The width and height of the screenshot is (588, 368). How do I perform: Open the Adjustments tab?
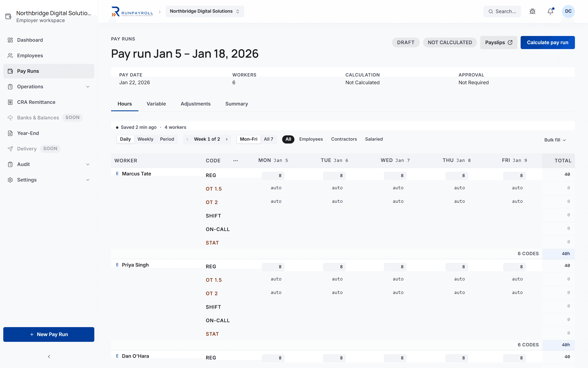point(196,104)
